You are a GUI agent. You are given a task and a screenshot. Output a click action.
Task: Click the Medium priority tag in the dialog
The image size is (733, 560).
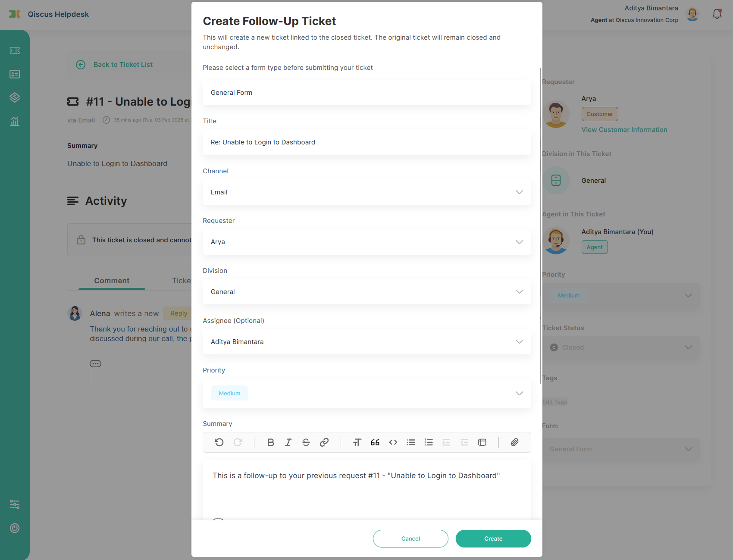(229, 393)
